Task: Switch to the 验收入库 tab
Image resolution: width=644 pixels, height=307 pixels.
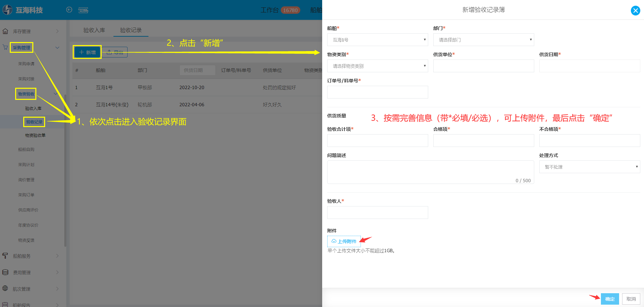Action: [94, 30]
